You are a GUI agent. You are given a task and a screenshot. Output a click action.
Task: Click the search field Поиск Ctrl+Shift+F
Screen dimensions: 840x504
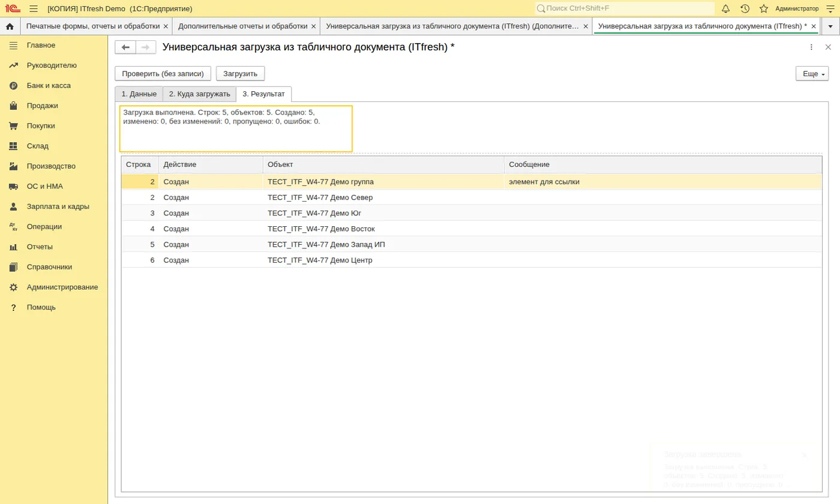pyautogui.click(x=625, y=8)
